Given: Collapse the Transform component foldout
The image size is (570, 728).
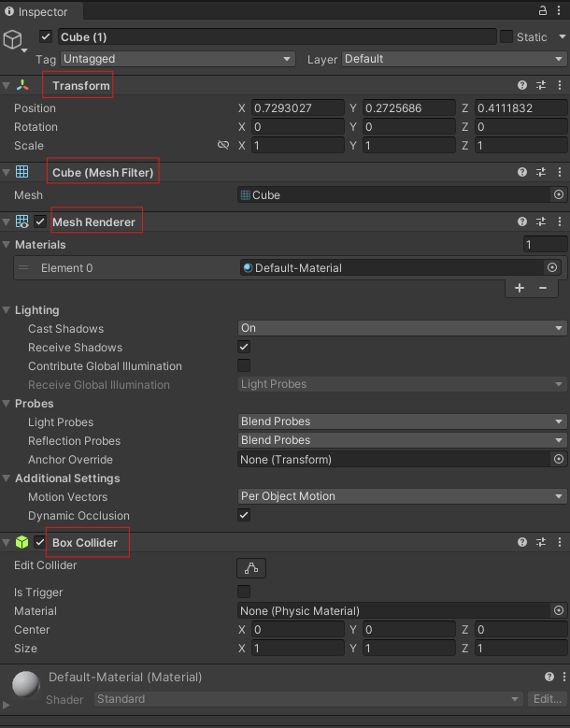Looking at the screenshot, I should click(6, 85).
